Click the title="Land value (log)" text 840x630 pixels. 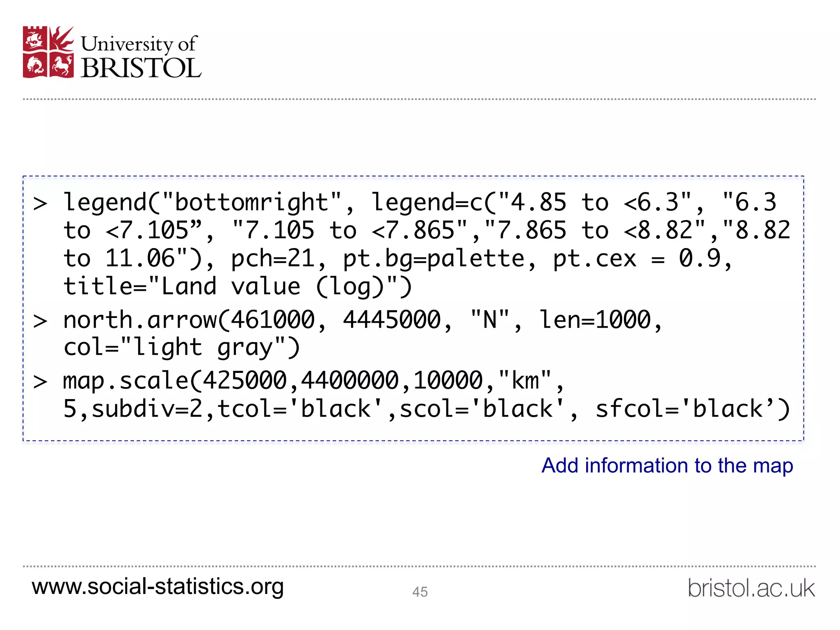click(237, 286)
